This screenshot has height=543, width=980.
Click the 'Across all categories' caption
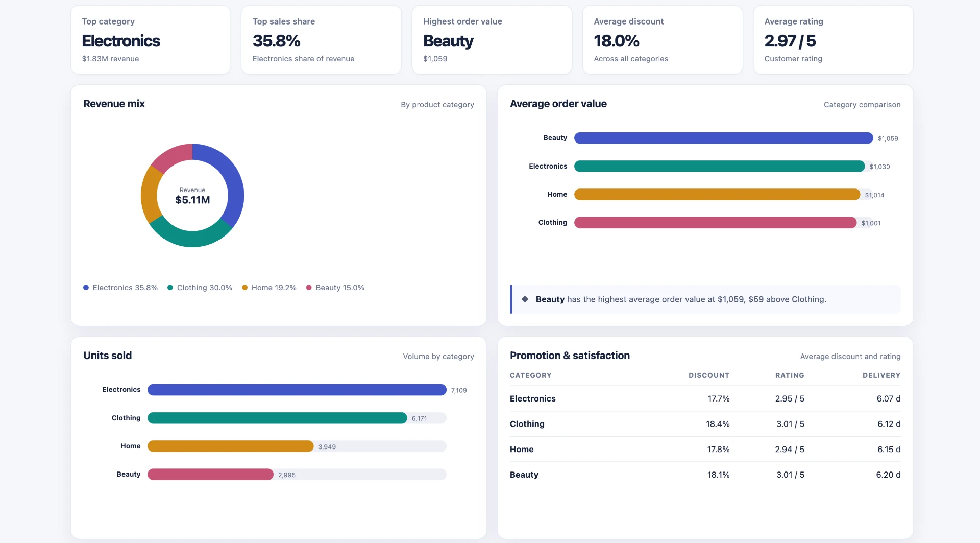pyautogui.click(x=631, y=59)
